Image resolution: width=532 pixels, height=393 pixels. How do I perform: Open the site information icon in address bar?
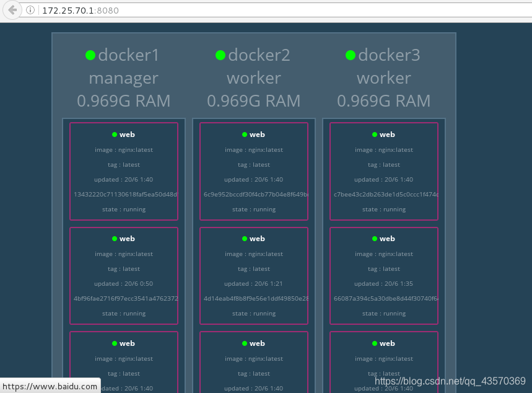point(30,10)
